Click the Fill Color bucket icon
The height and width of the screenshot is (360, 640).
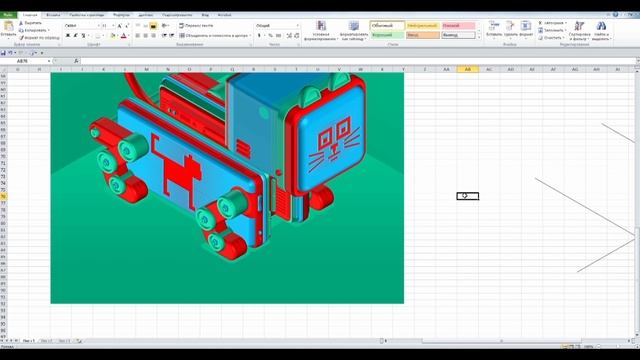coord(113,36)
